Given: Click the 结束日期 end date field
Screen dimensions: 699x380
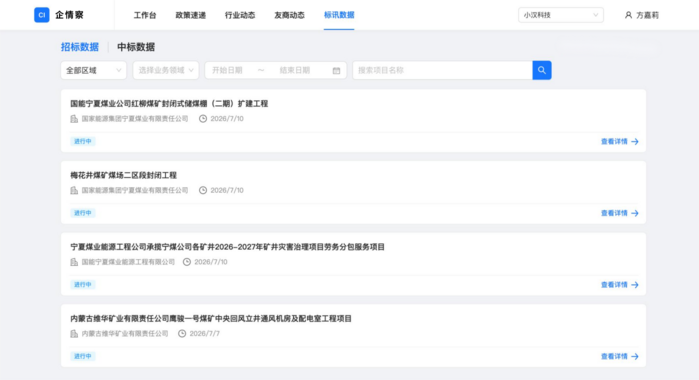Looking at the screenshot, I should point(295,70).
